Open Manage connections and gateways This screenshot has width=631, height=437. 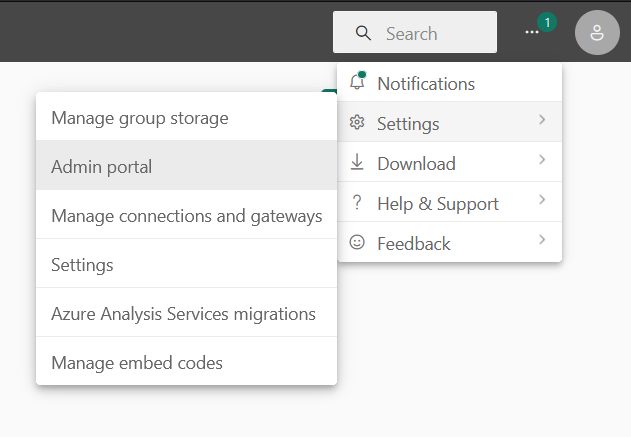click(186, 214)
